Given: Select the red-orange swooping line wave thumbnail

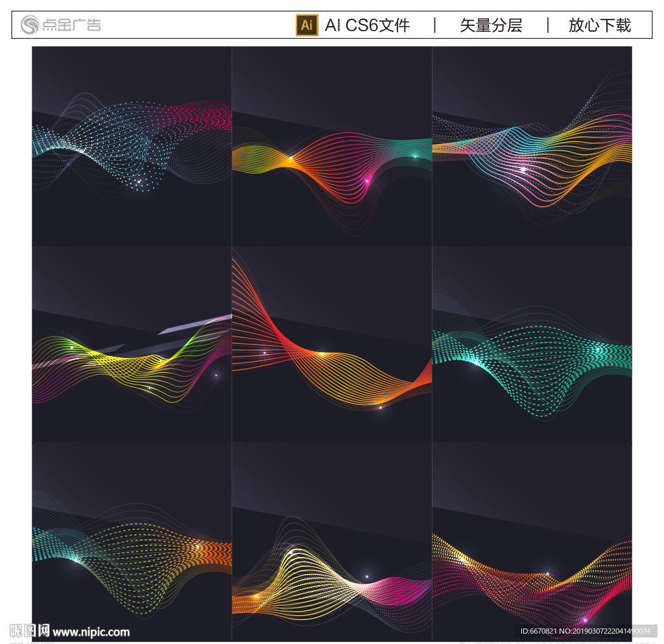Looking at the screenshot, I should pyautogui.click(x=332, y=344).
